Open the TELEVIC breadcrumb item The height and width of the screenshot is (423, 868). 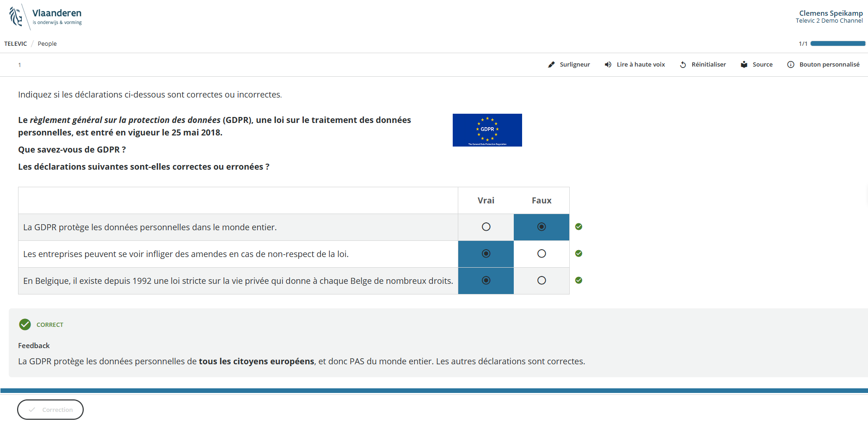click(x=16, y=44)
